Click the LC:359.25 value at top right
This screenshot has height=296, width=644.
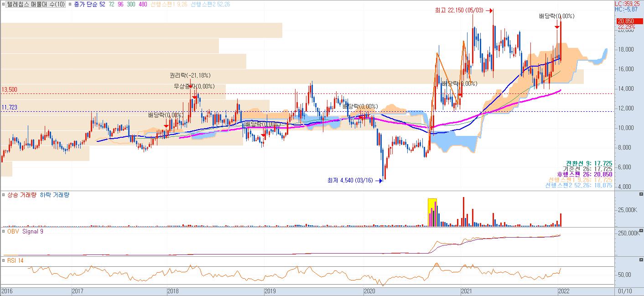tap(627, 3)
